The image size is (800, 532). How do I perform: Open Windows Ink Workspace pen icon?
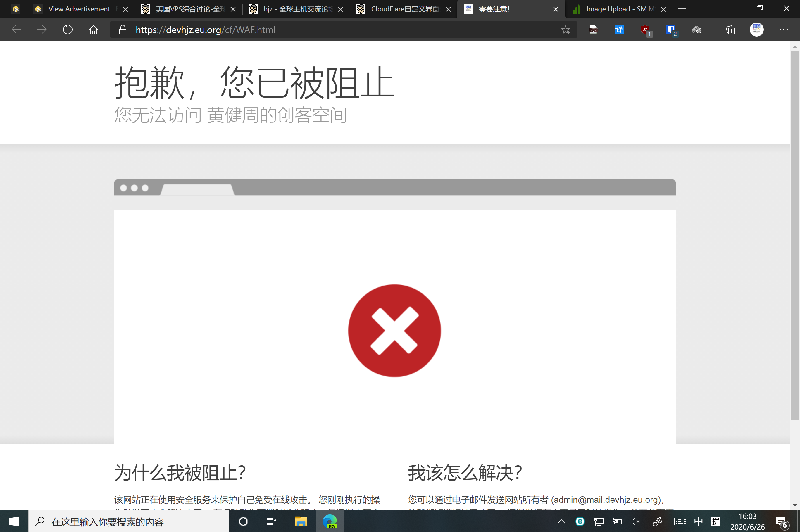coord(657,521)
